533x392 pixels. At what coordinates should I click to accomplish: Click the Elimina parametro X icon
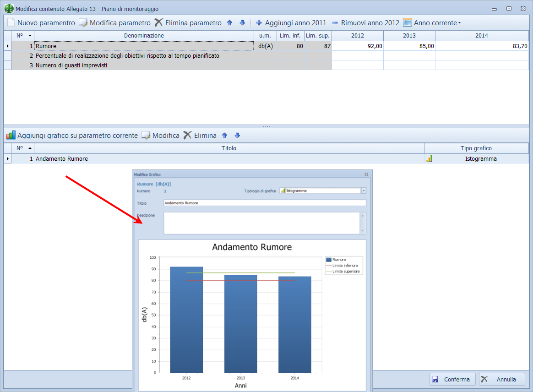(x=158, y=23)
